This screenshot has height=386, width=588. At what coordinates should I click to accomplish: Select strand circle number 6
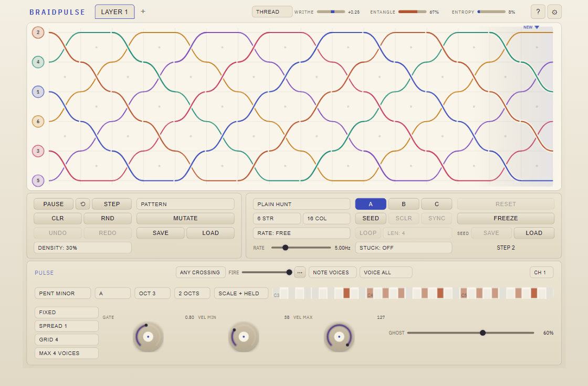coord(38,122)
